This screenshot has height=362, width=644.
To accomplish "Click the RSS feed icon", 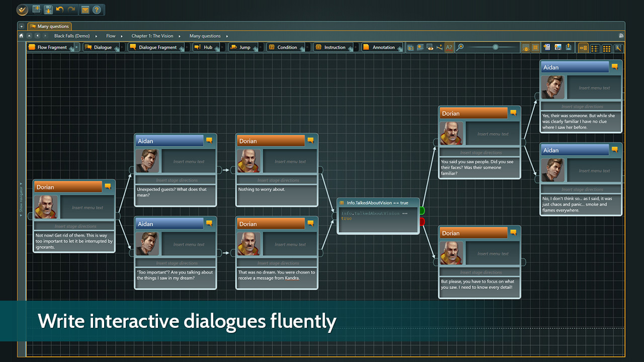I will (x=621, y=36).
